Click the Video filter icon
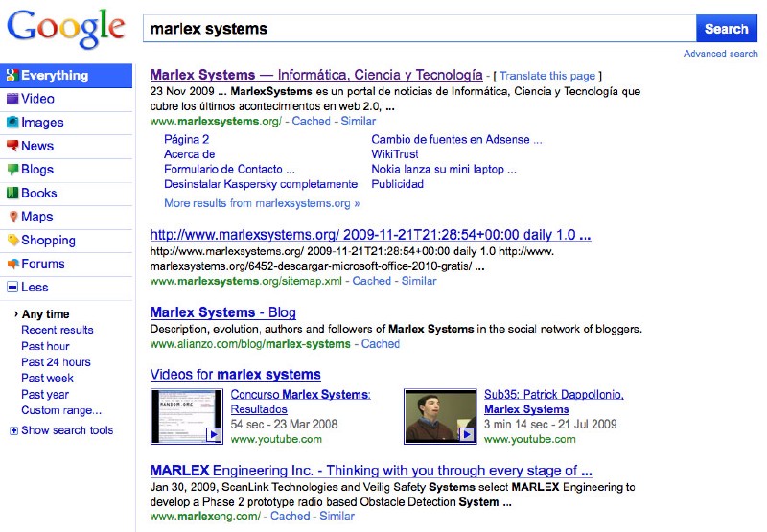The width and height of the screenshot is (767, 532). [12, 99]
